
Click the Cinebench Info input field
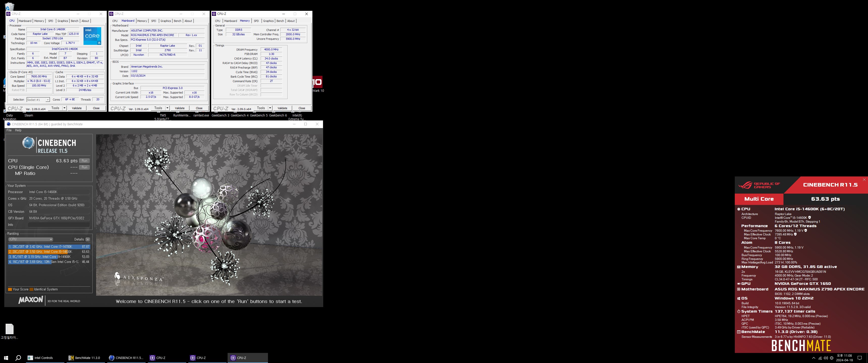59,225
